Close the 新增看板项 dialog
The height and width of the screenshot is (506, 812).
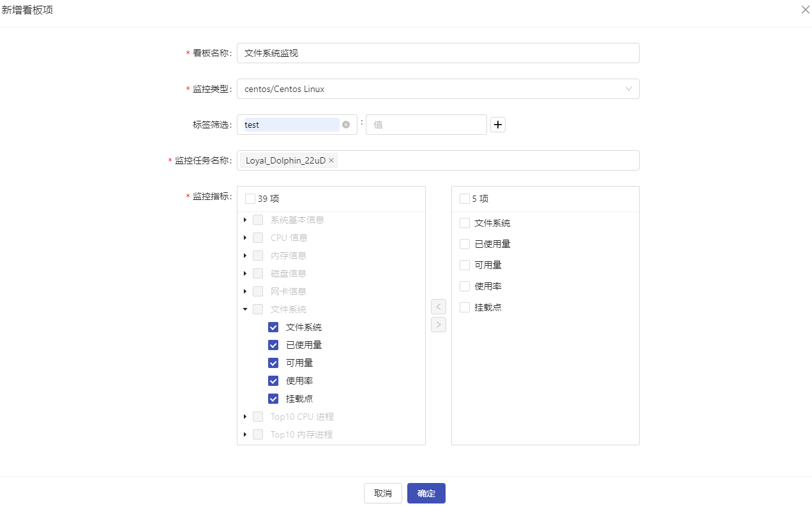(x=805, y=10)
